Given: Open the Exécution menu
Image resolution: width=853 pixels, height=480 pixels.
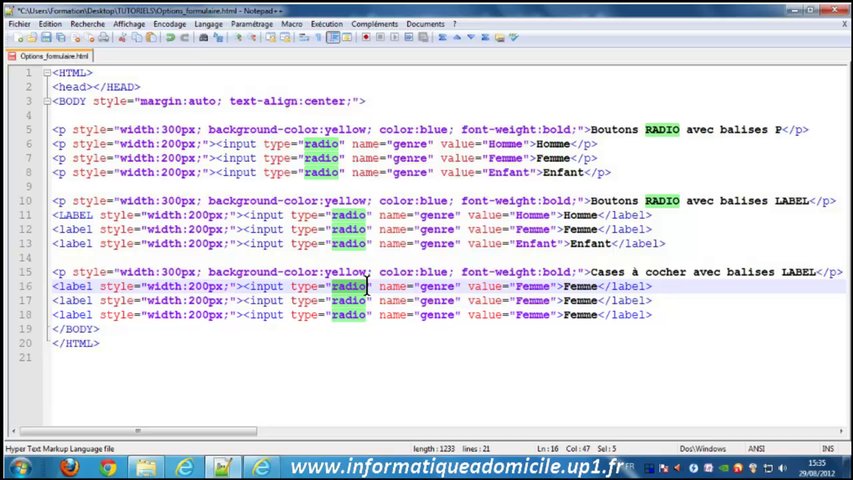Looking at the screenshot, I should 326,24.
